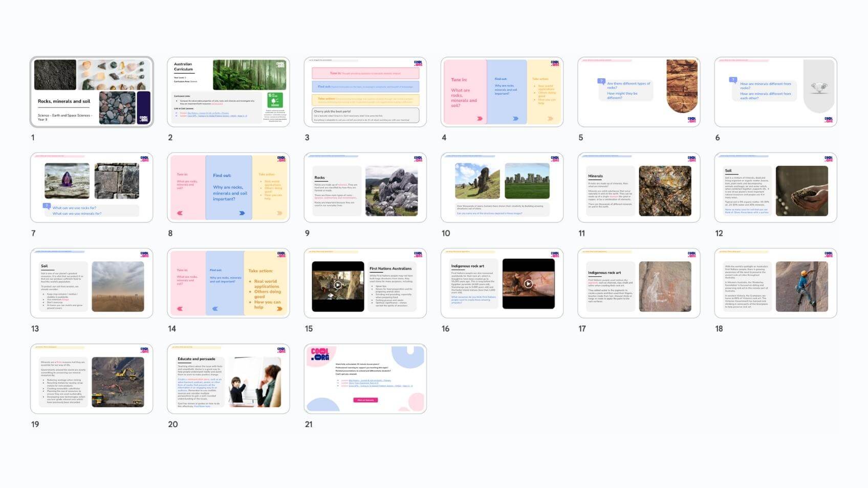This screenshot has height=488, width=868.
Task: Click the blue arrow in slide 8's Find out panel
Action: point(242,213)
